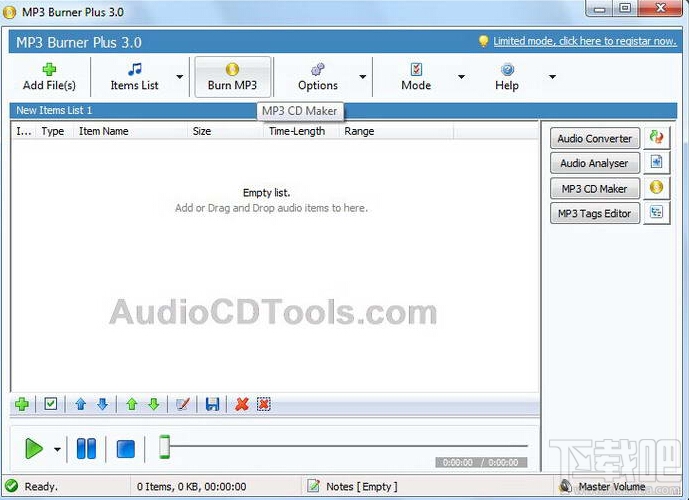
Task: Click the MP3 Tags Editor icon button
Action: (656, 213)
